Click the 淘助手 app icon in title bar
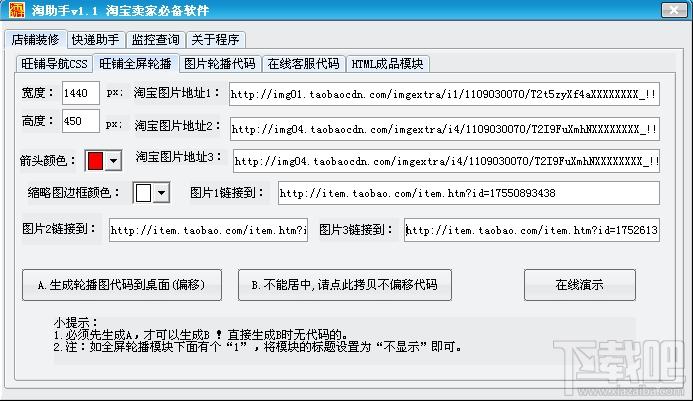 [x=11, y=11]
